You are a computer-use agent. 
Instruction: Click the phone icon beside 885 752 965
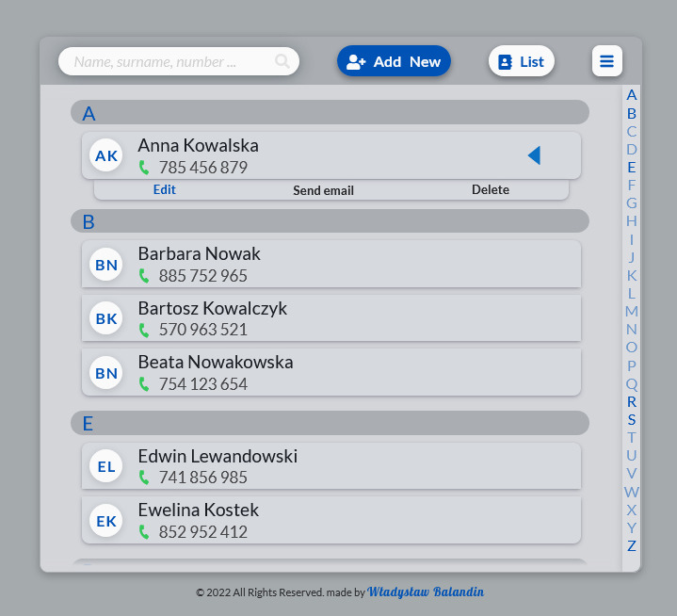click(144, 276)
